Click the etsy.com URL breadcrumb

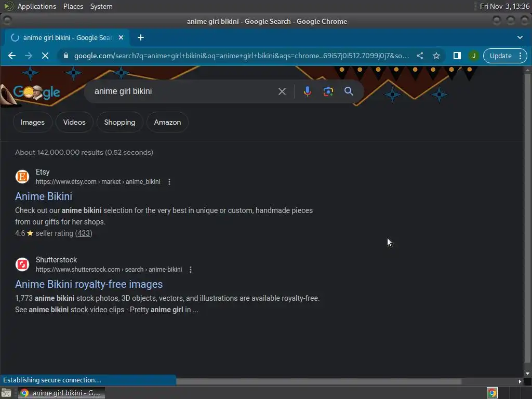pyautogui.click(x=98, y=182)
